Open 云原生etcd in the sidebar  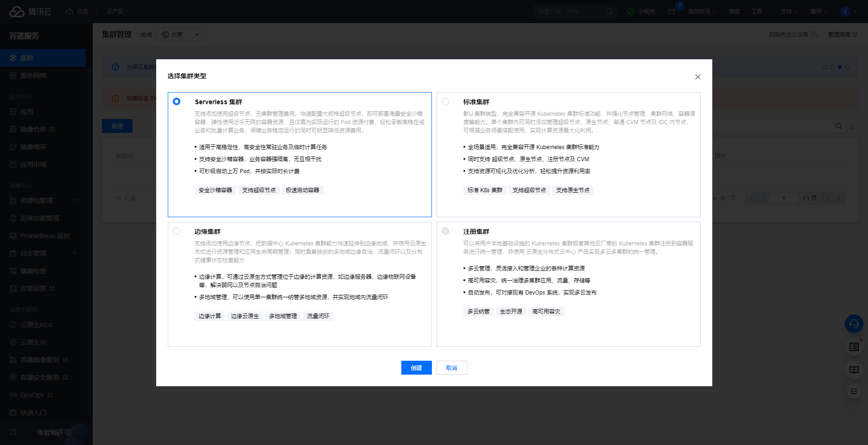tap(43, 325)
